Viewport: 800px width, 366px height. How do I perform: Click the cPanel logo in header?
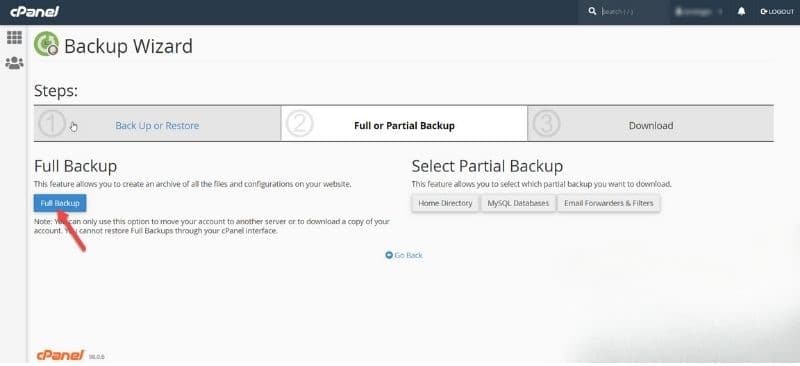point(35,11)
